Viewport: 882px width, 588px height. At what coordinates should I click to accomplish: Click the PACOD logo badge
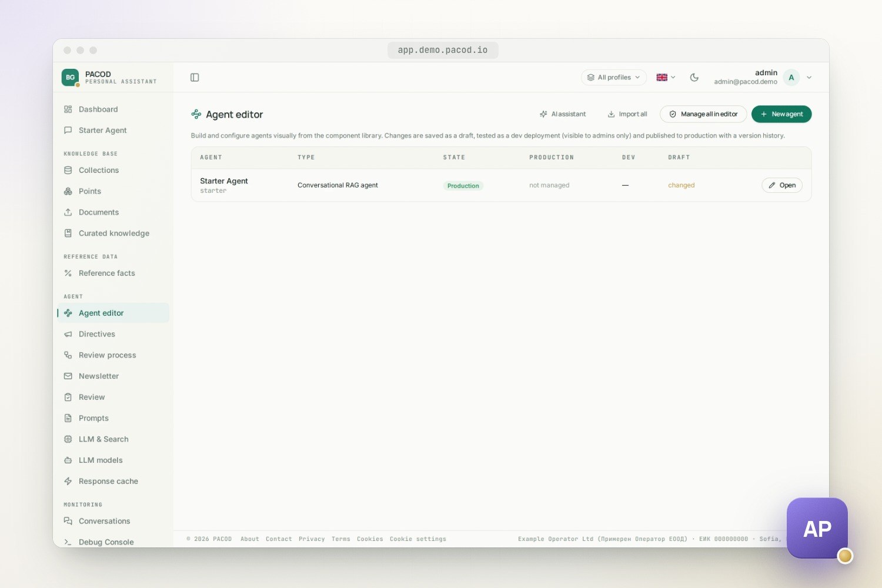[71, 78]
